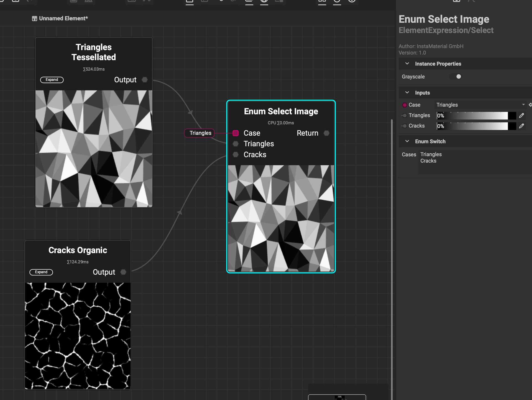Click the Cracks Organic preview thumbnail

point(78,336)
